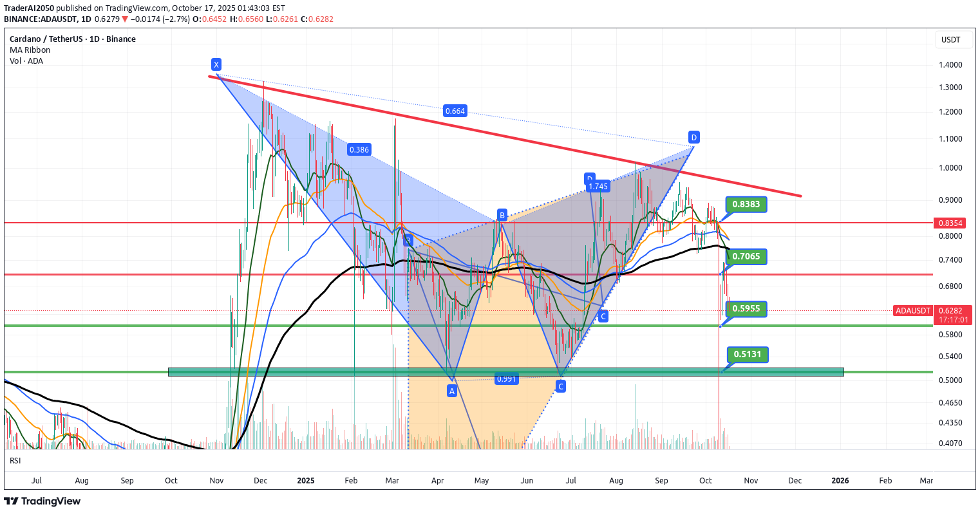This screenshot has height=513, width=980.
Task: Click the 1.745 ratio label
Action: click(x=598, y=187)
